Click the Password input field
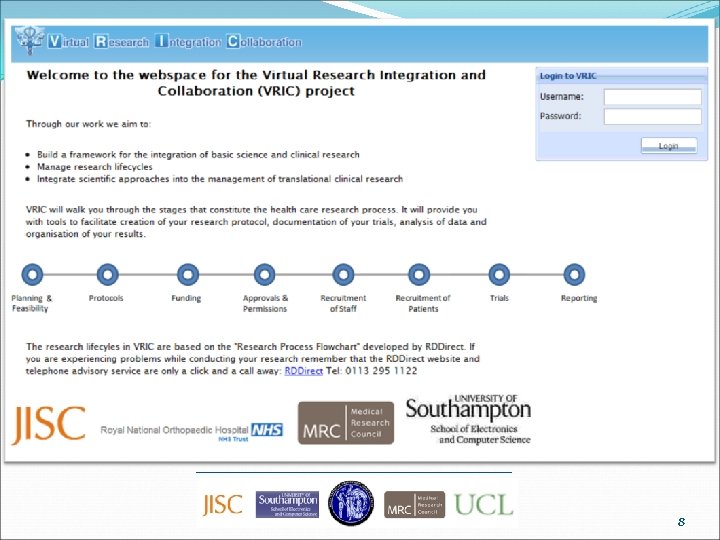 (x=652, y=116)
